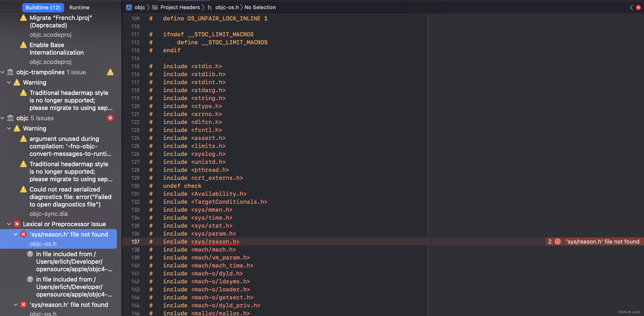Go to the previous issue with back arrow
Image resolution: width=644 pixels, height=316 pixels.
[631, 8]
